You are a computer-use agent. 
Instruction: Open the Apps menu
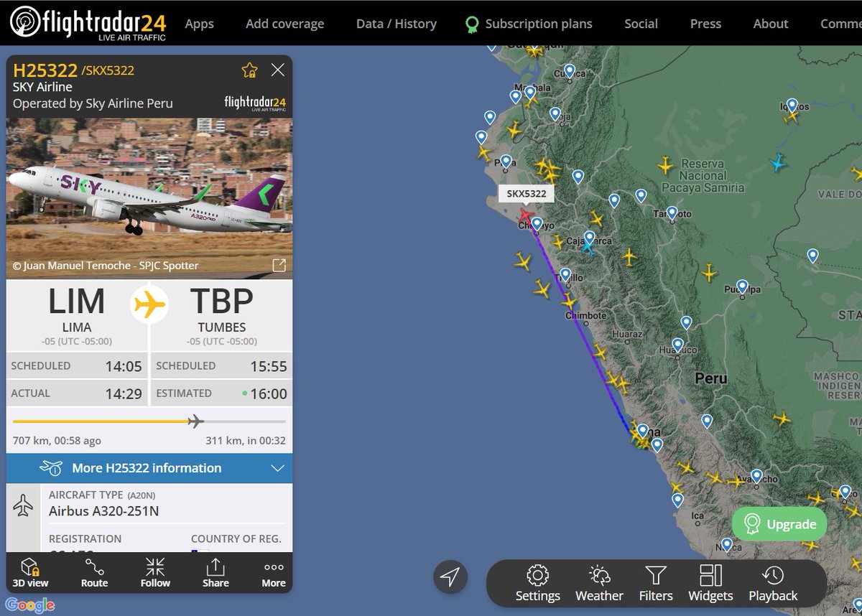(x=199, y=24)
